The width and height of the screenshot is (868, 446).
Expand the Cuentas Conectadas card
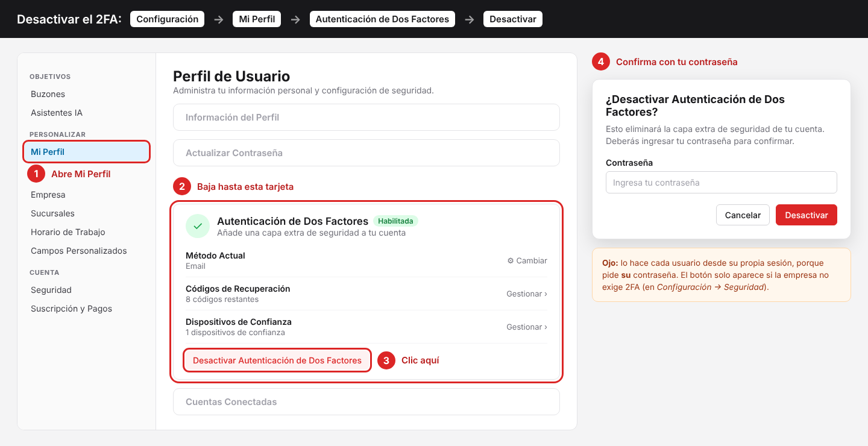pos(366,402)
